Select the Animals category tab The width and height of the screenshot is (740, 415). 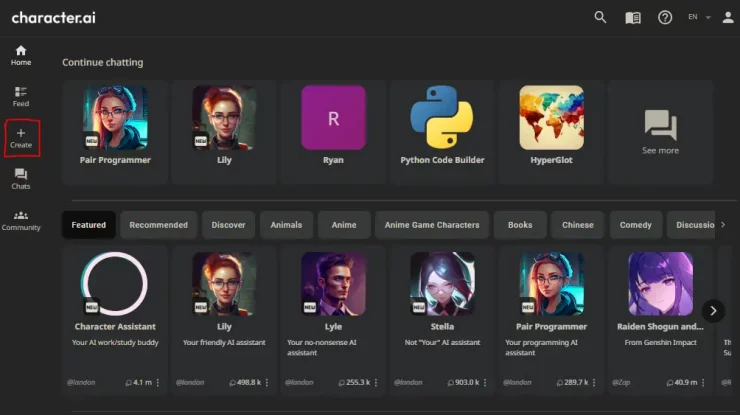286,225
